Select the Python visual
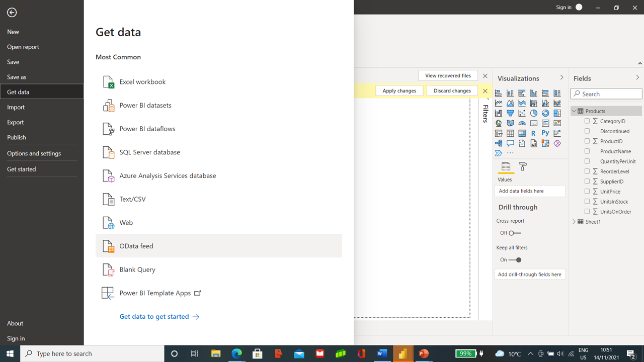 pyautogui.click(x=545, y=133)
